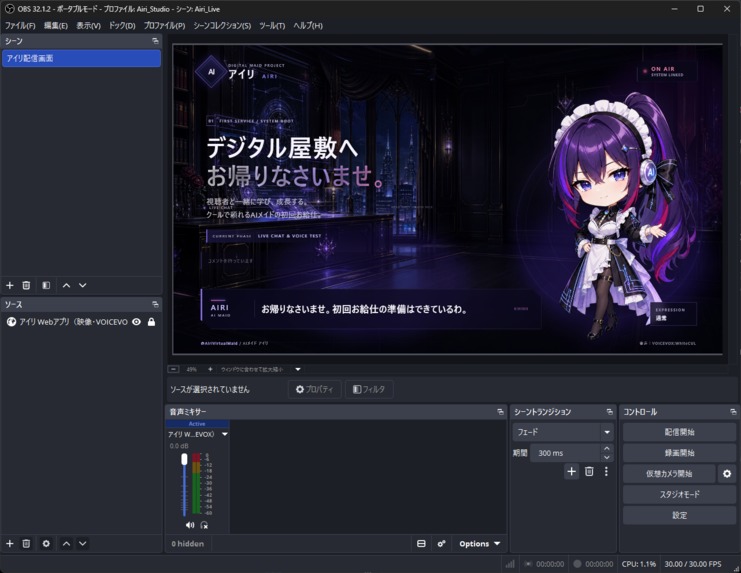
Task: Decrease transition duration with down arrow
Action: point(607,457)
